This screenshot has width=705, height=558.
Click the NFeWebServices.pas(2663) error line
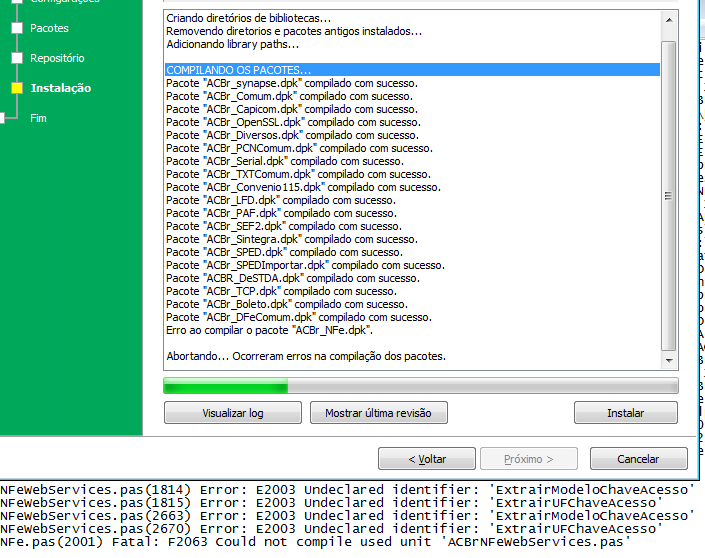click(347, 516)
